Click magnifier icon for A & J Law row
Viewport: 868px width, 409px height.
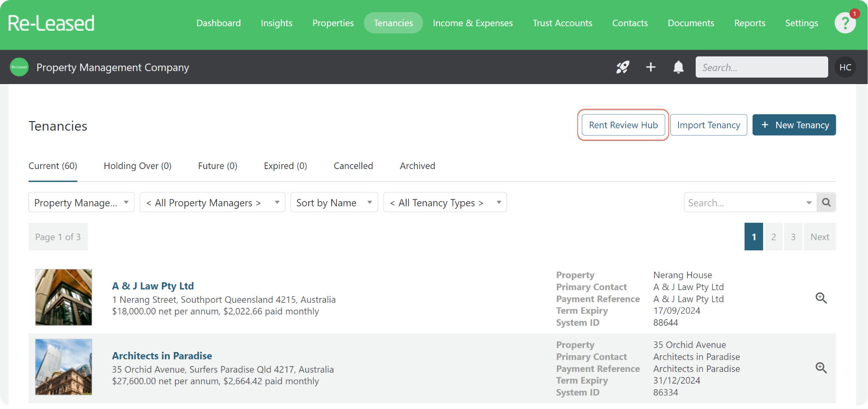(821, 298)
